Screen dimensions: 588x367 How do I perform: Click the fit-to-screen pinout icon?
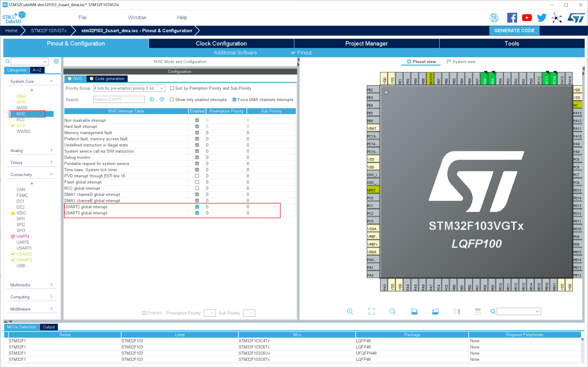coord(371,311)
